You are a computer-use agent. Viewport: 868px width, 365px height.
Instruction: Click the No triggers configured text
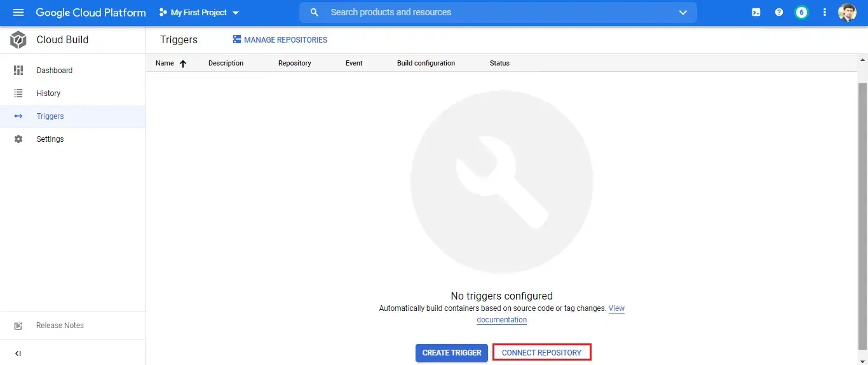501,296
